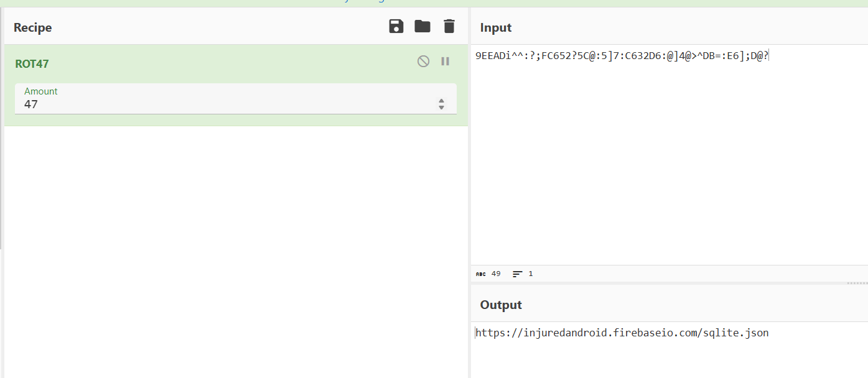Click the Amount value field
This screenshot has width=868, height=378.
[x=224, y=104]
